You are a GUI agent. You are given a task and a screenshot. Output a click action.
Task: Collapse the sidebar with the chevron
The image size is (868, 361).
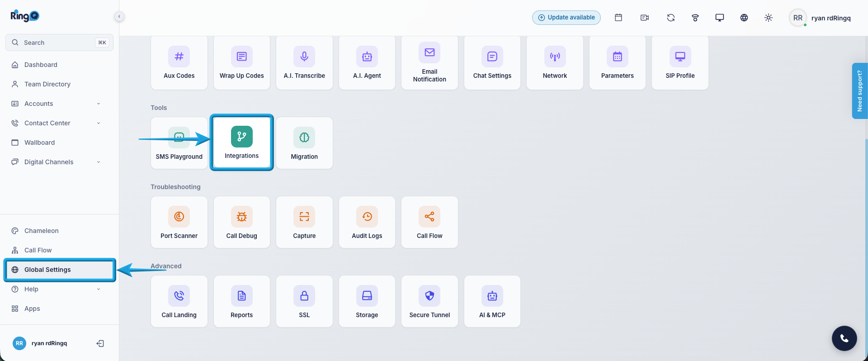[x=119, y=17]
